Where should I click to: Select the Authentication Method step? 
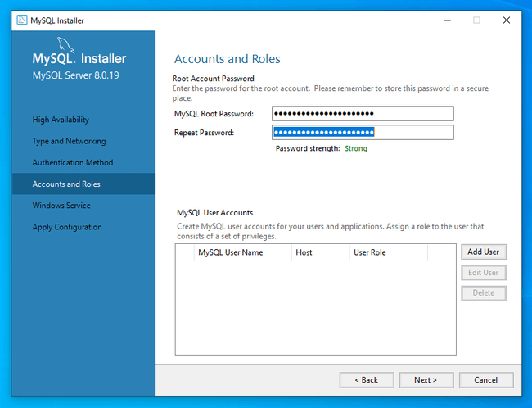pyautogui.click(x=73, y=162)
